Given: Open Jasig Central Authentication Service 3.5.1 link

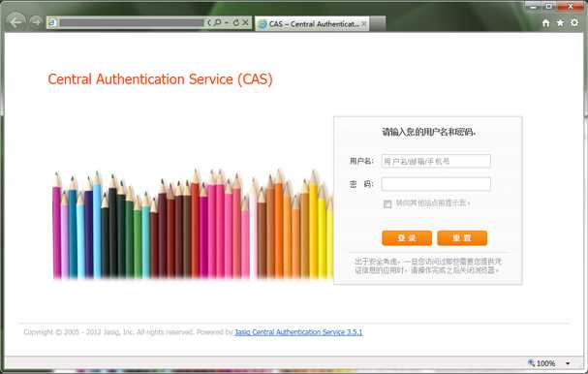Looking at the screenshot, I should [x=298, y=332].
